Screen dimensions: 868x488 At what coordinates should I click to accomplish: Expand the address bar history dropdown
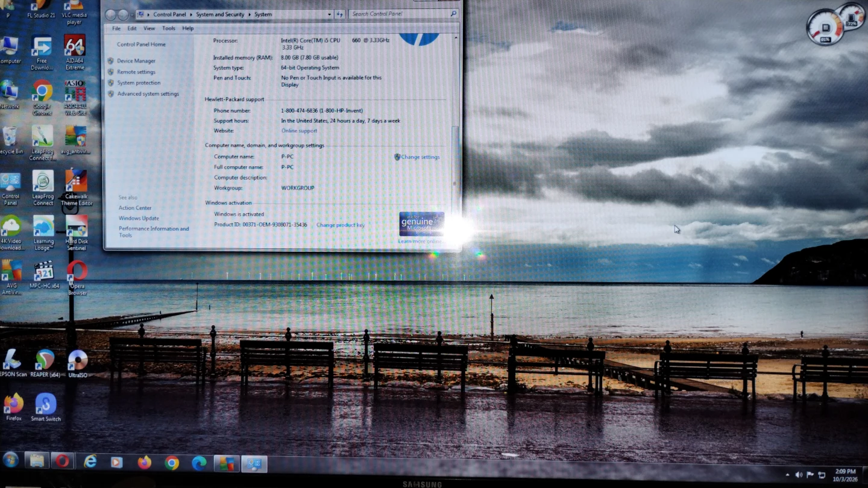tap(330, 14)
